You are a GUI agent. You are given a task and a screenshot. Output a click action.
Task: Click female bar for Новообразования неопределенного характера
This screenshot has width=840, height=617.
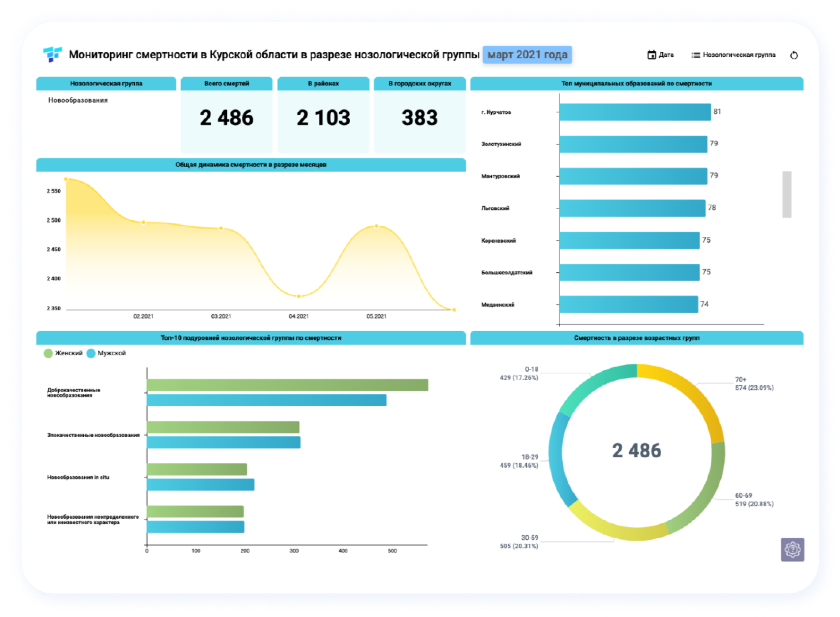195,512
